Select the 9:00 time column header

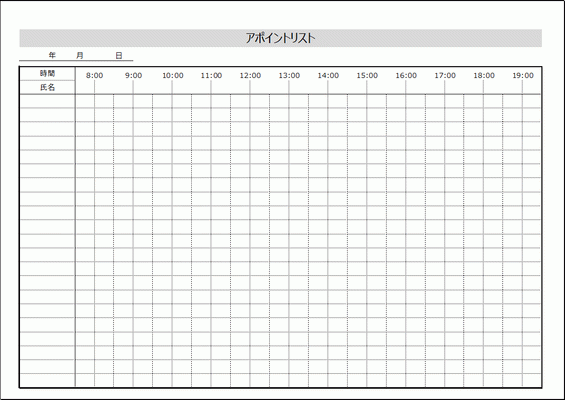(133, 75)
